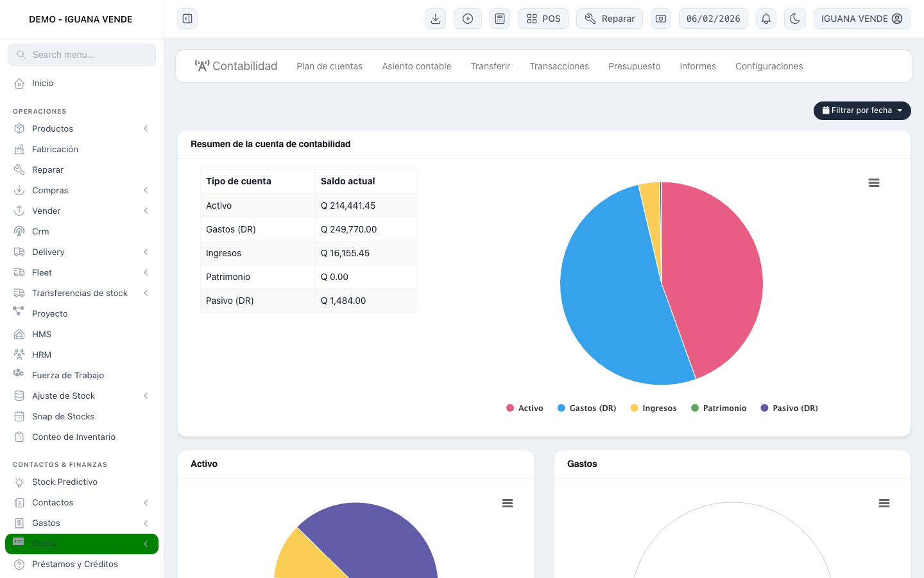This screenshot has height=578, width=924.
Task: Click the Snap de Stocks calendar icon
Action: (x=19, y=416)
